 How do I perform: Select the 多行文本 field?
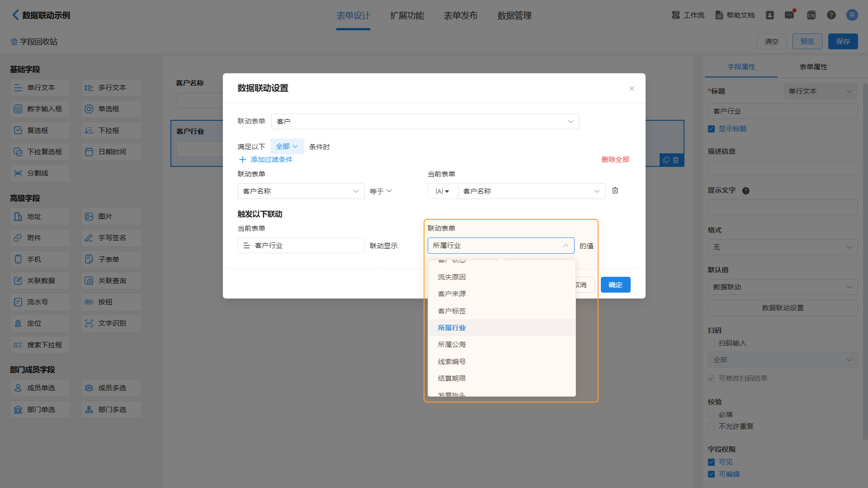click(111, 88)
